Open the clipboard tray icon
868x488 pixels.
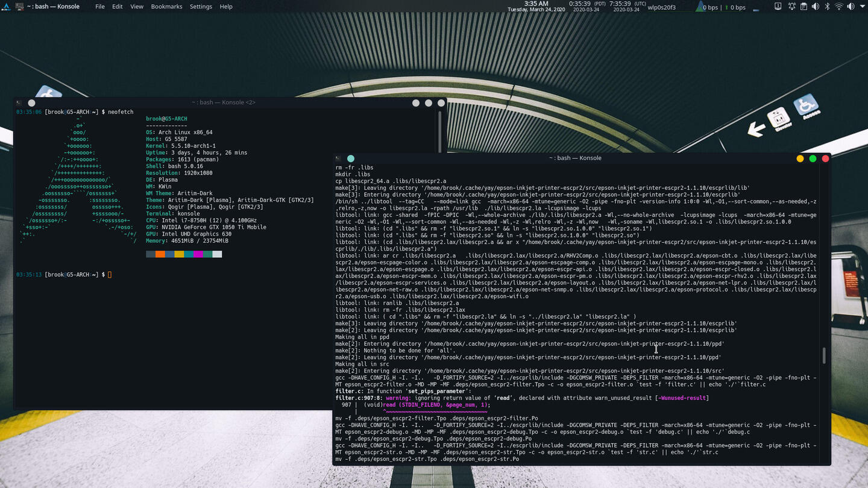click(804, 7)
